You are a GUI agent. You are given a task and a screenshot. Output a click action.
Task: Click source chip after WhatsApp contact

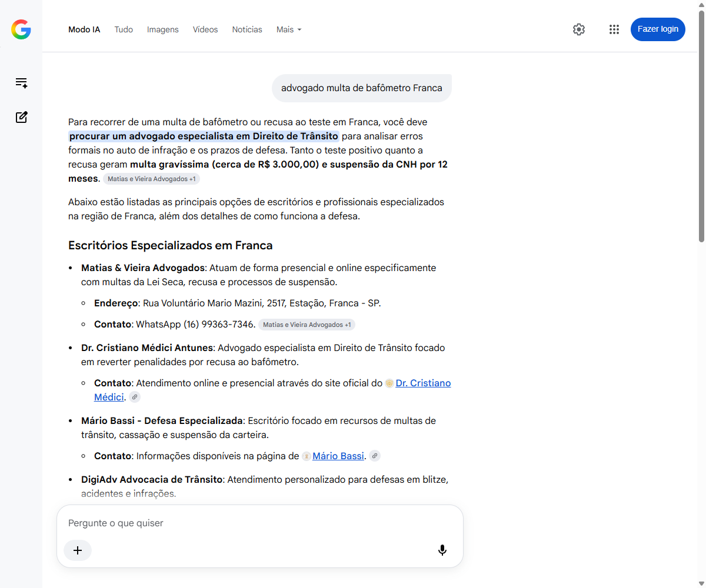[x=307, y=325]
